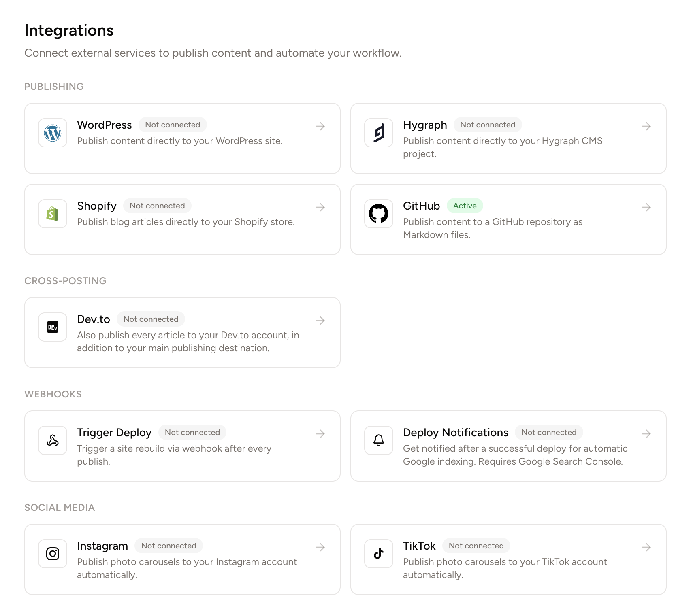Click the Instagram camera icon
This screenshot has width=691, height=616.
tap(53, 554)
